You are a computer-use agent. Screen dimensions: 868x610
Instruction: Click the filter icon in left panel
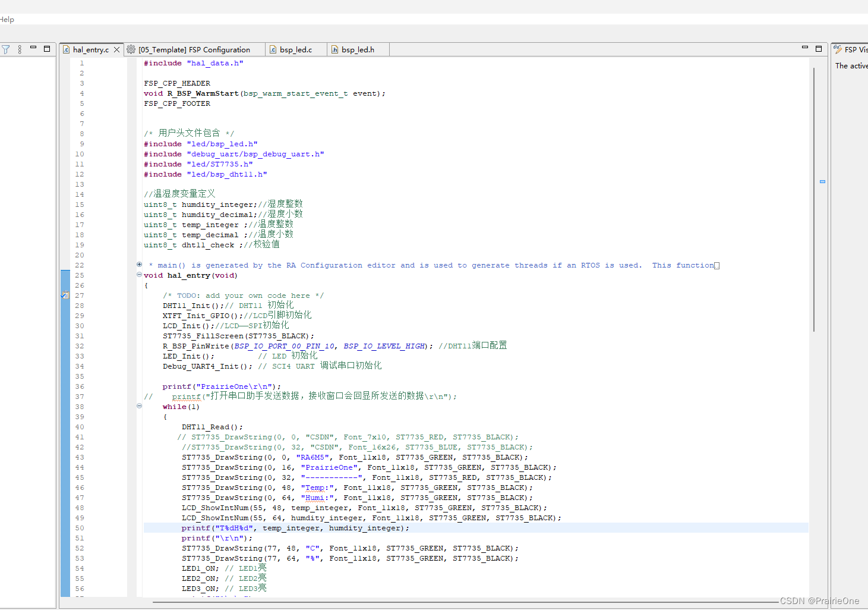pos(5,49)
